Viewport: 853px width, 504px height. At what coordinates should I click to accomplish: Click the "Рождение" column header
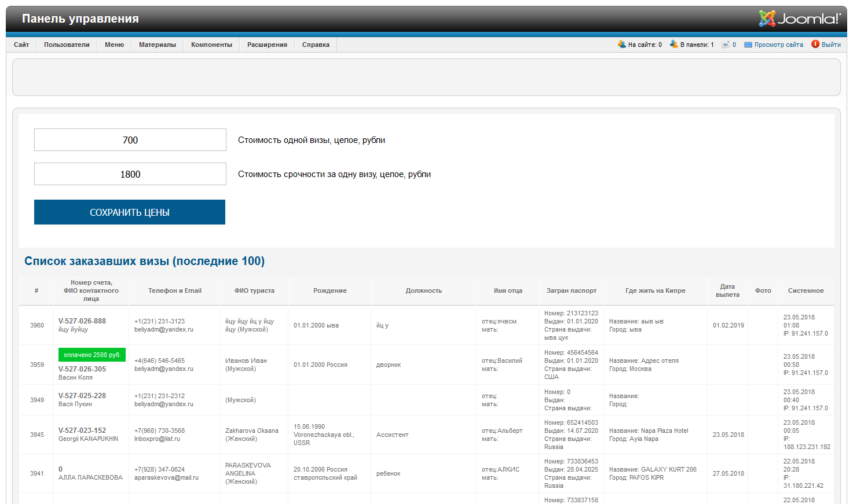330,290
